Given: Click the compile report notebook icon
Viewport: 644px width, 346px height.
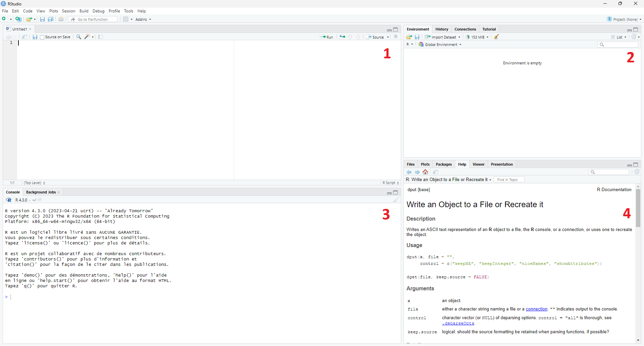Looking at the screenshot, I should tap(101, 37).
